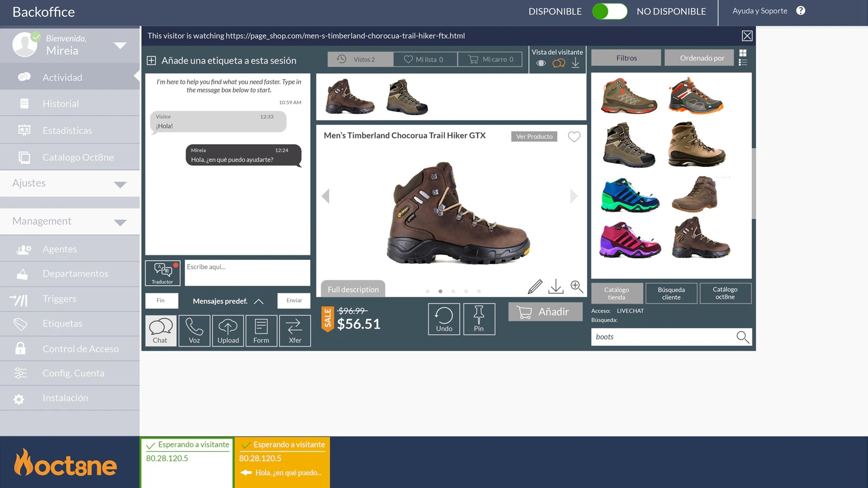Add a tag with the plus icon
The height and width of the screenshot is (488, 868).
(151, 60)
